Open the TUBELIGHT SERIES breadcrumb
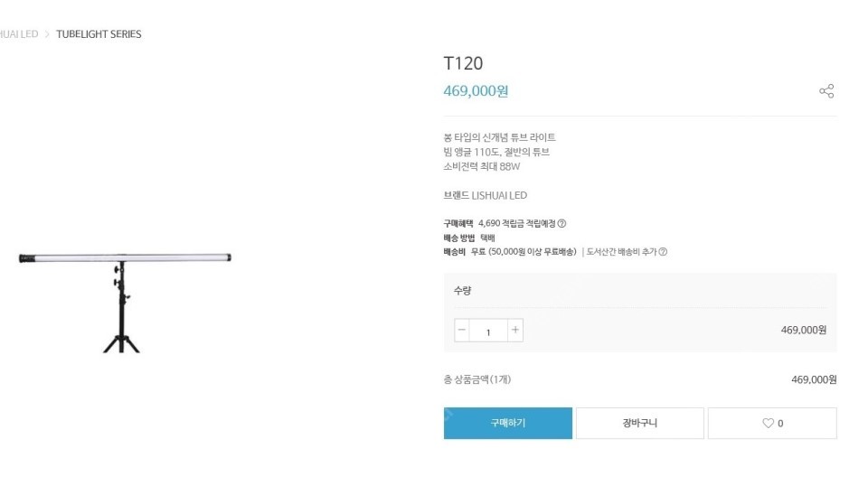Screen dimensions: 868x495 (99, 34)
